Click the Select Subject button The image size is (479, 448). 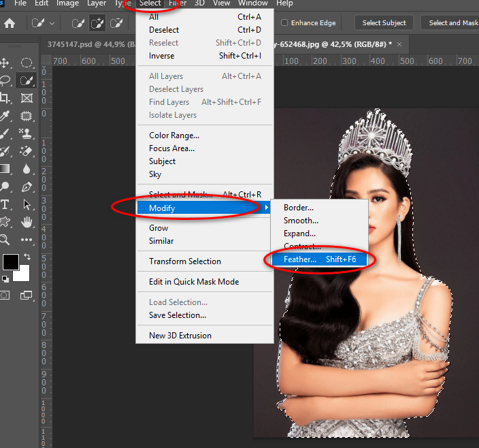pos(384,23)
